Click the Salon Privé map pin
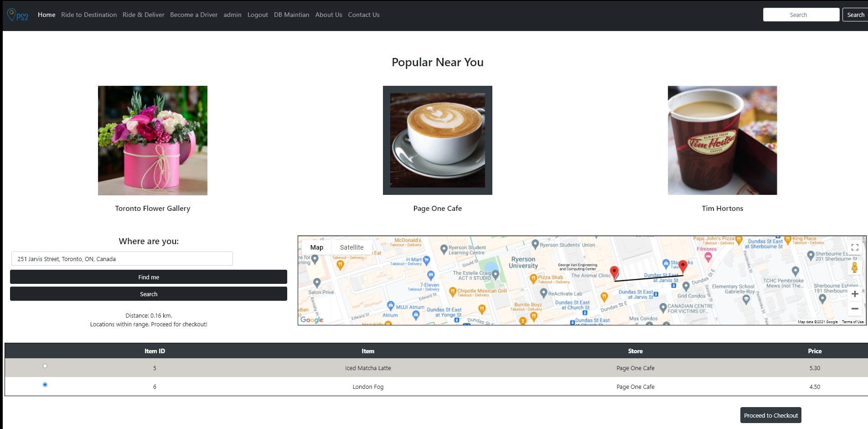868x429 pixels. pyautogui.click(x=317, y=283)
